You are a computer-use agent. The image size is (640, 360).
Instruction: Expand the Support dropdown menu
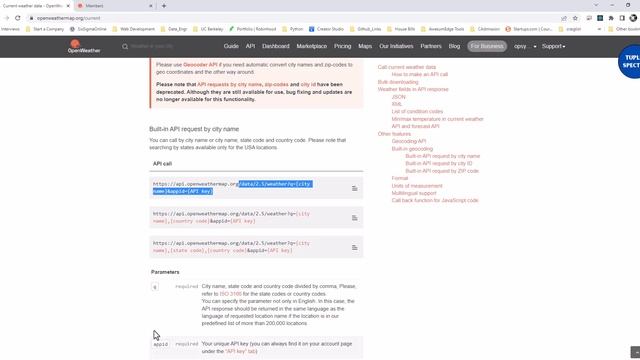pyautogui.click(x=553, y=47)
